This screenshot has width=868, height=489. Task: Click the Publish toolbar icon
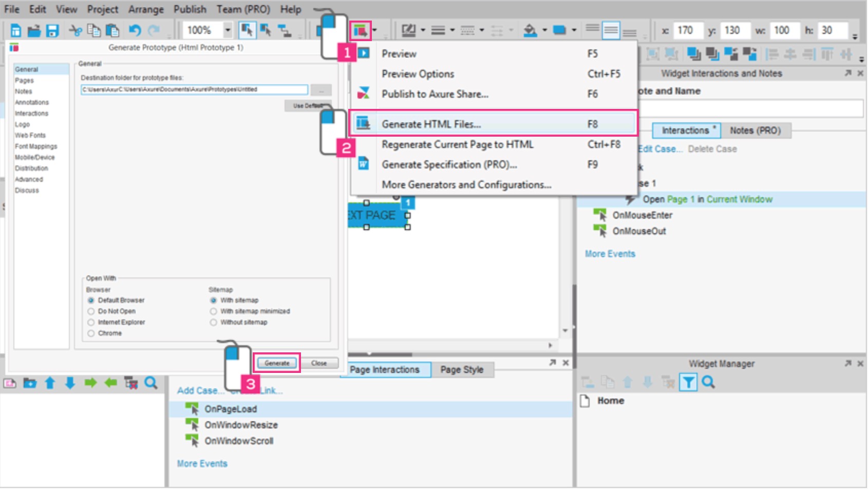(x=360, y=31)
